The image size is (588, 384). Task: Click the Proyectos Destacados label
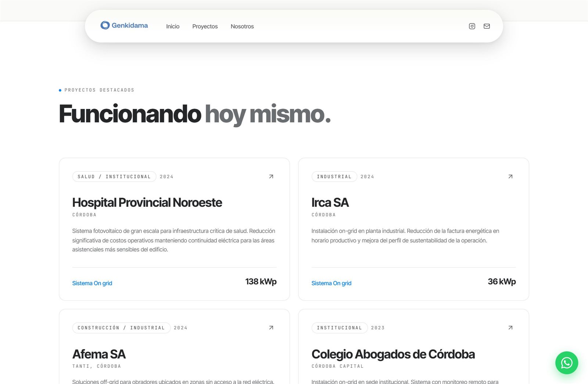tap(99, 90)
